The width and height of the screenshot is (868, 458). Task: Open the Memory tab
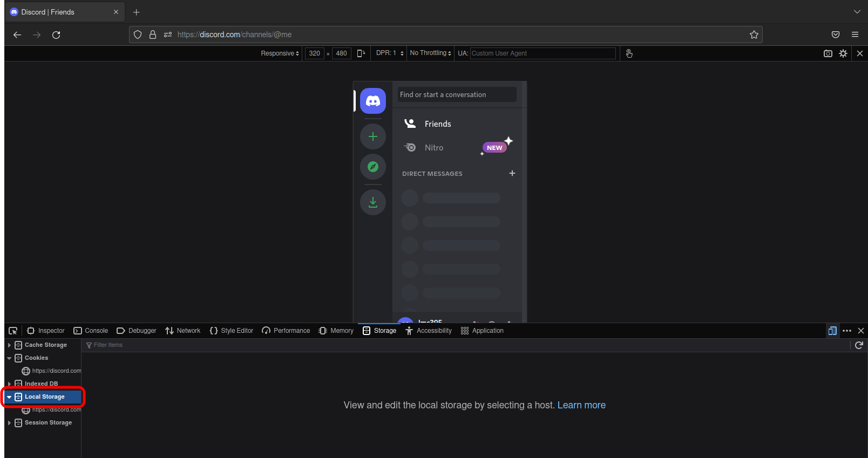pyautogui.click(x=336, y=331)
